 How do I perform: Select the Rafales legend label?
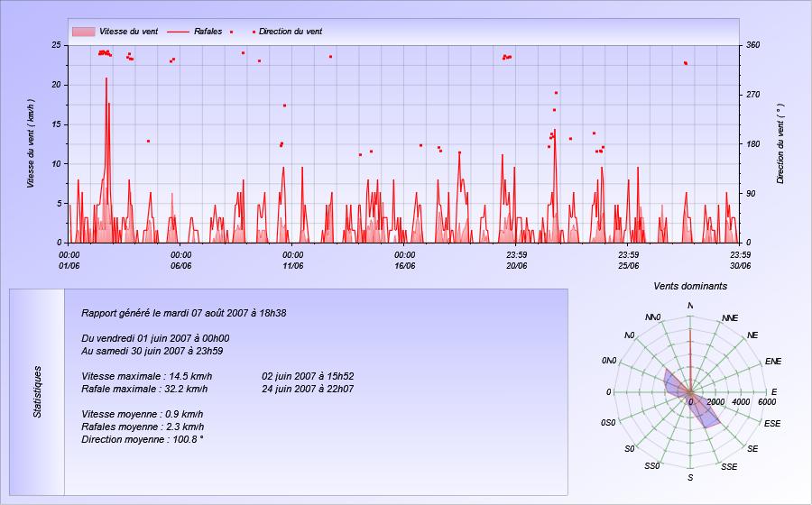point(208,32)
